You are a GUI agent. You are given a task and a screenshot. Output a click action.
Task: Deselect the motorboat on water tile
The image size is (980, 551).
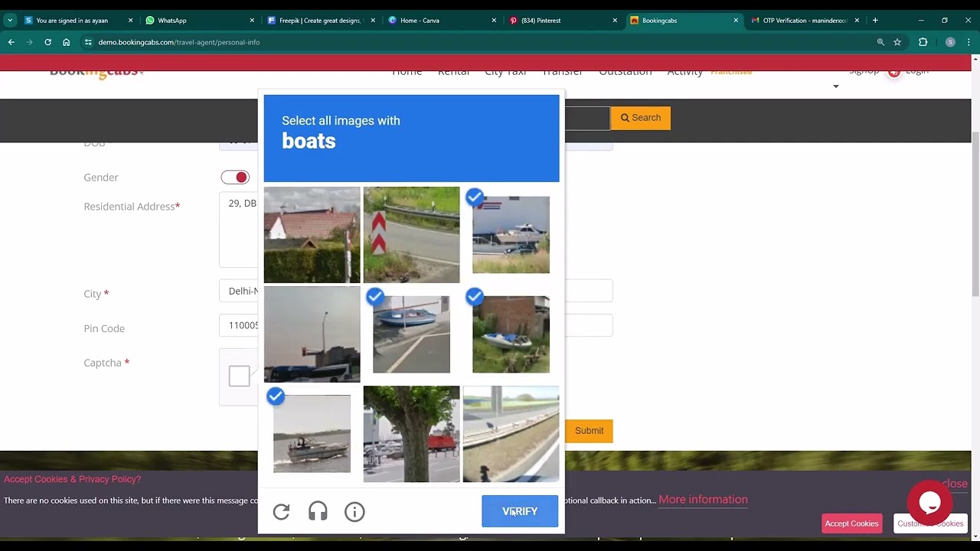coord(312,434)
